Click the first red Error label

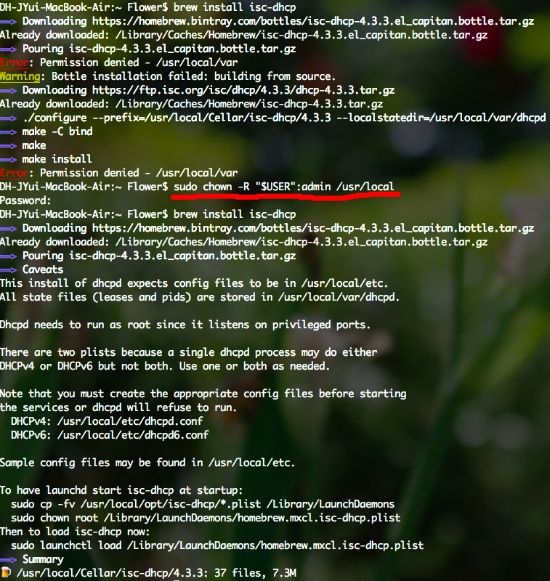14,63
